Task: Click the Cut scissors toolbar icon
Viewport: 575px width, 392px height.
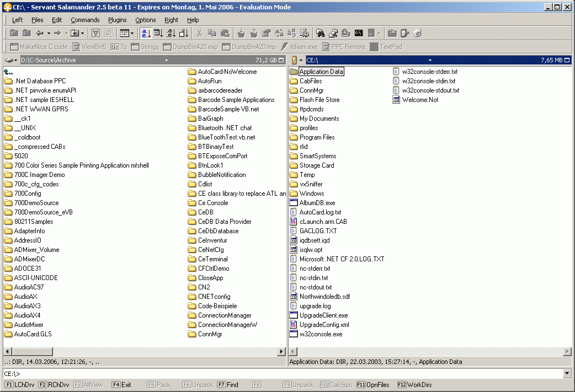Action: [200, 33]
